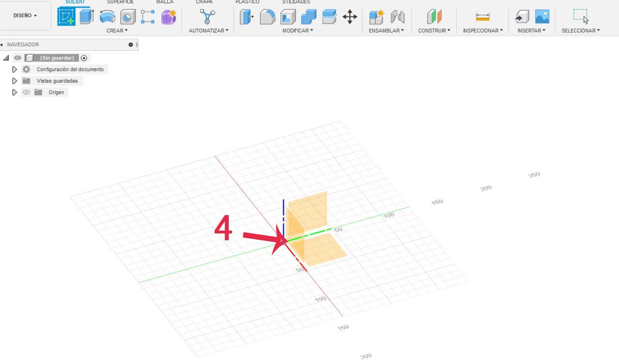The height and width of the screenshot is (364, 619).
Task: Expand the Origen node
Action: (x=15, y=92)
